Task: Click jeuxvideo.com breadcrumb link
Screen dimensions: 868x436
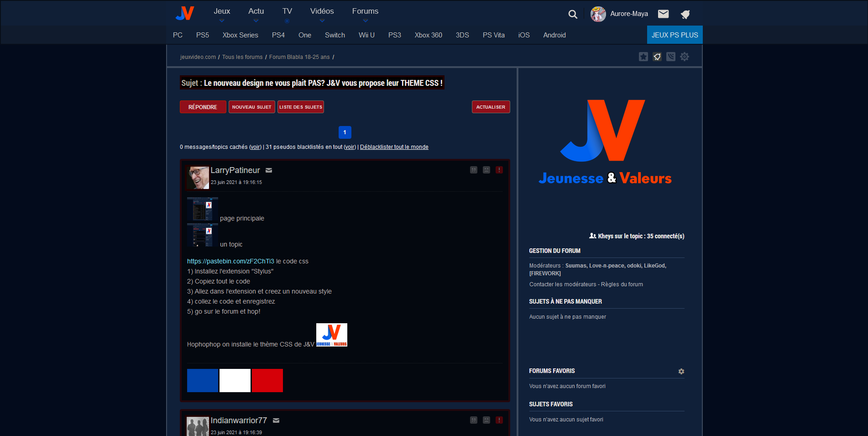Action: (x=198, y=57)
